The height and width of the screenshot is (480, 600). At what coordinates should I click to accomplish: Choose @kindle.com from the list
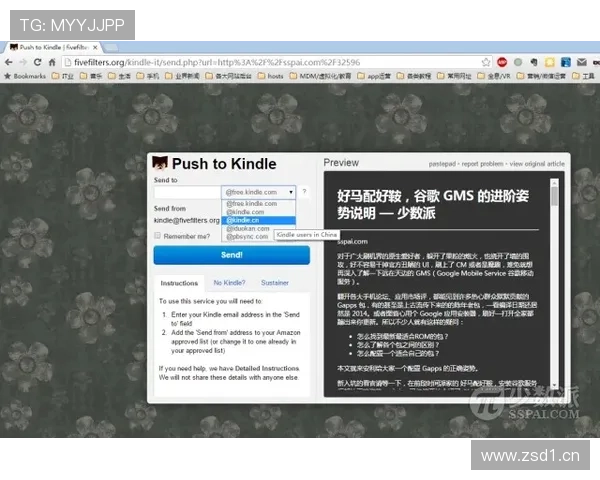point(258,212)
